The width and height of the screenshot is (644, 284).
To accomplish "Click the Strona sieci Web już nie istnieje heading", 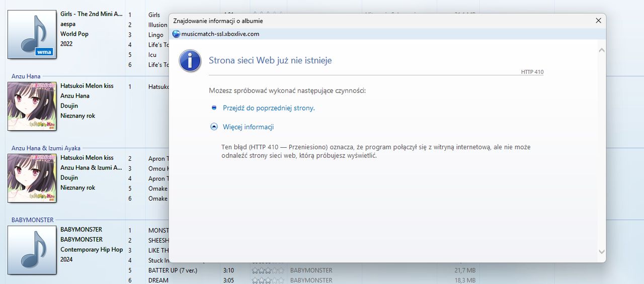I will pos(270,60).
